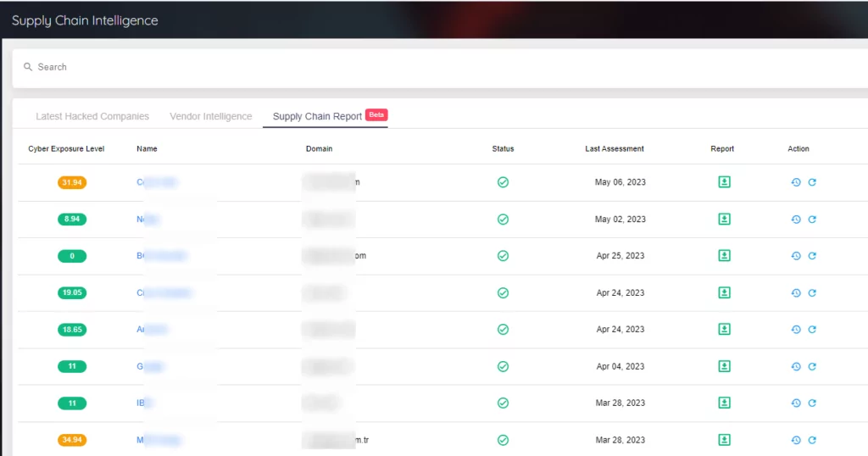Select the May 06, 2023 assessment date

tap(620, 182)
